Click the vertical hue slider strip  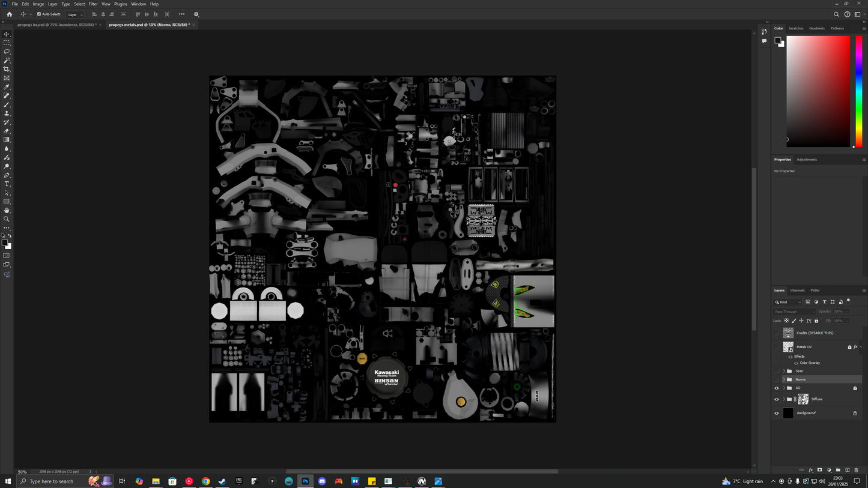click(x=858, y=90)
